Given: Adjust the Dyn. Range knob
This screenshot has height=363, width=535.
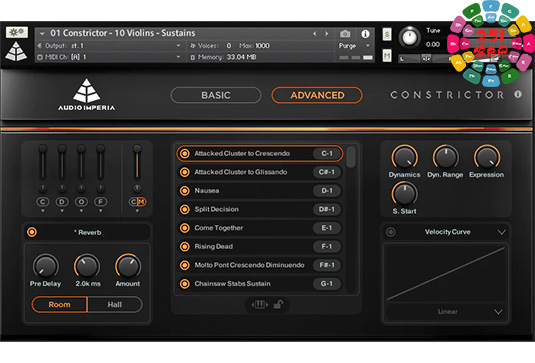Looking at the screenshot, I should coord(445,158).
